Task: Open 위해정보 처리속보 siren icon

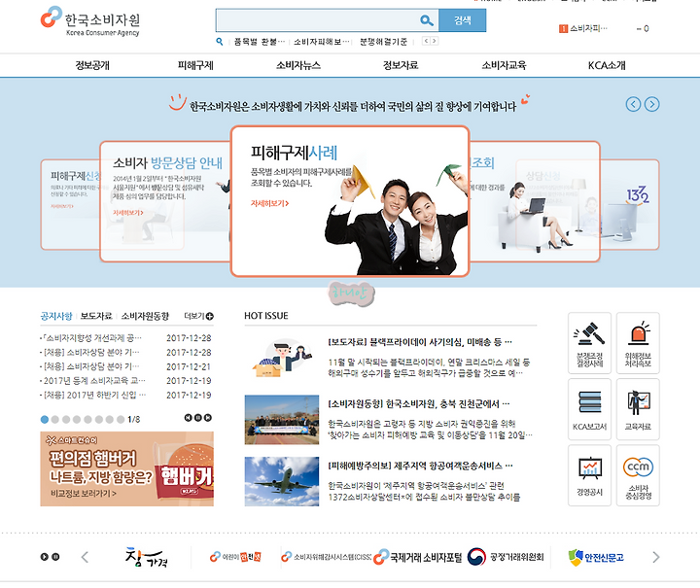Action: coord(638,343)
